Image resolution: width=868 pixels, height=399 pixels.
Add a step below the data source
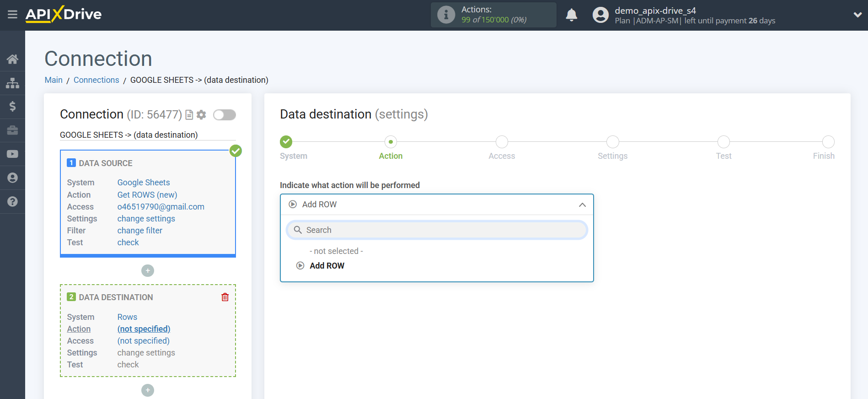(x=148, y=271)
